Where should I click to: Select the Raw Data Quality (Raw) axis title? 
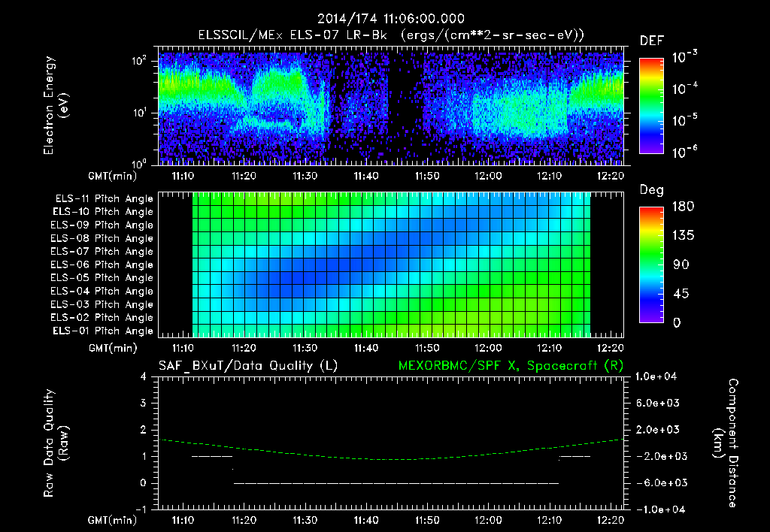click(x=56, y=443)
